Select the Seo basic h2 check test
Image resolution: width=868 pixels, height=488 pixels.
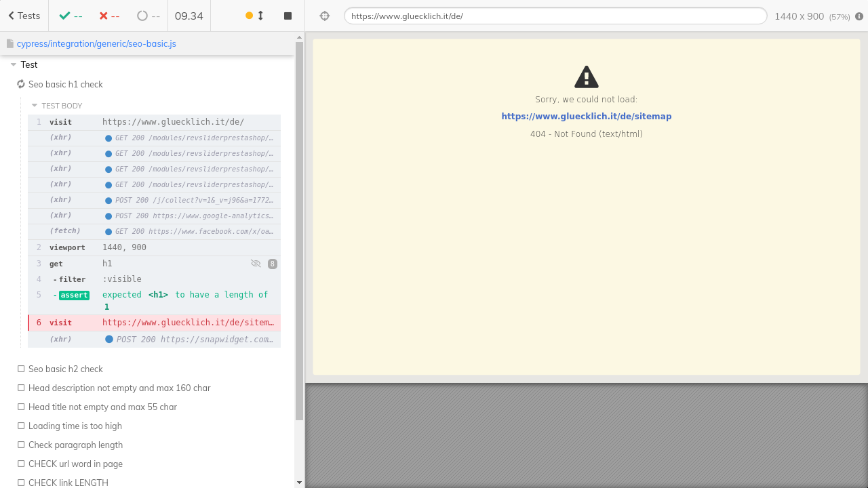[x=65, y=369]
